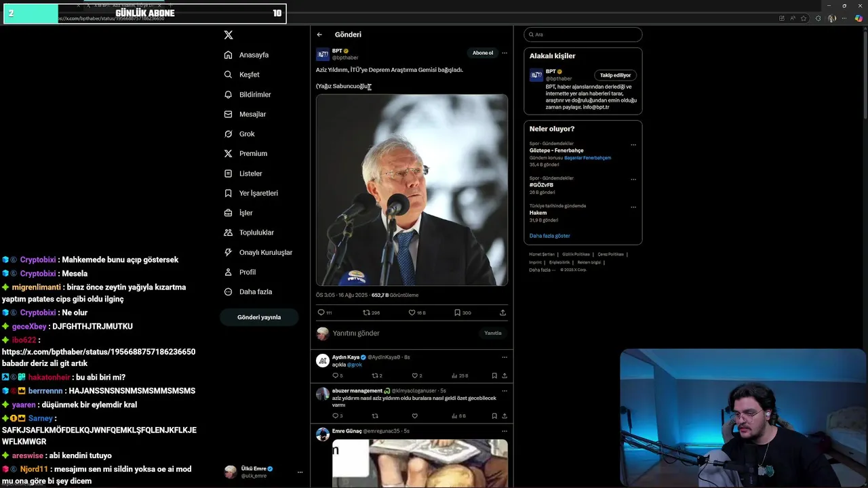The height and width of the screenshot is (488, 868).
Task: Open the #GÖZvFB trending topic
Action: (541, 185)
